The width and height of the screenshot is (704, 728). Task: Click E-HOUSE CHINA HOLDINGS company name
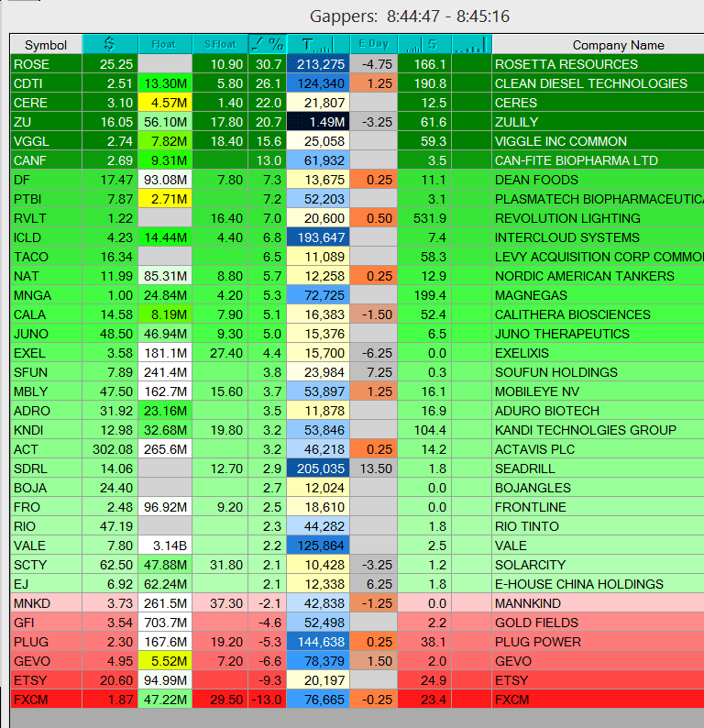pyautogui.click(x=579, y=585)
